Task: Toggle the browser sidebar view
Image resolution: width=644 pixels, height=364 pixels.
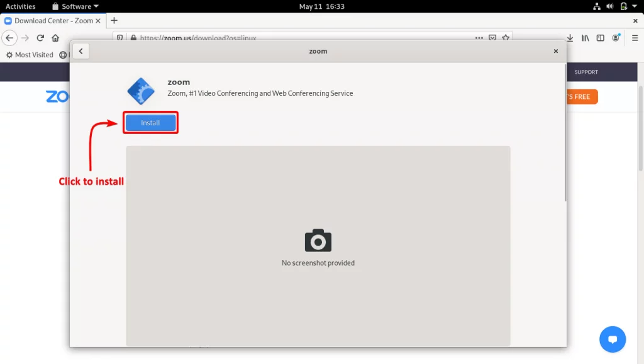Action: (x=600, y=38)
